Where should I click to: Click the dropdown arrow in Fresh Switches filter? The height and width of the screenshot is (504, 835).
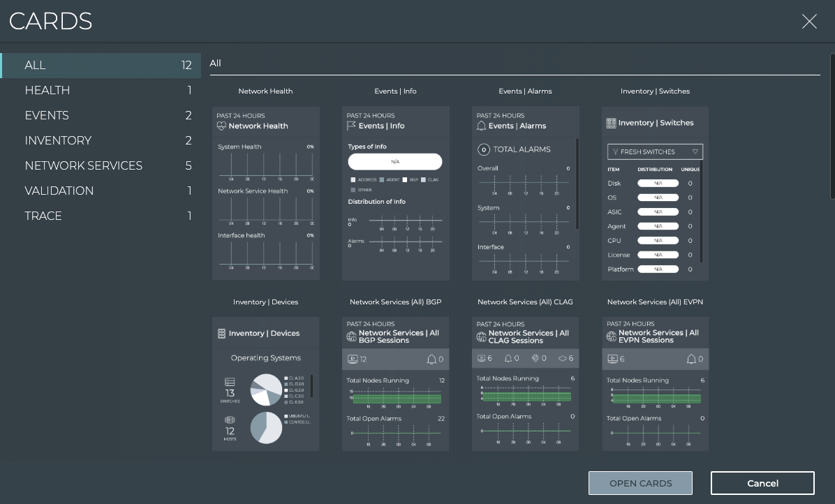coord(695,151)
